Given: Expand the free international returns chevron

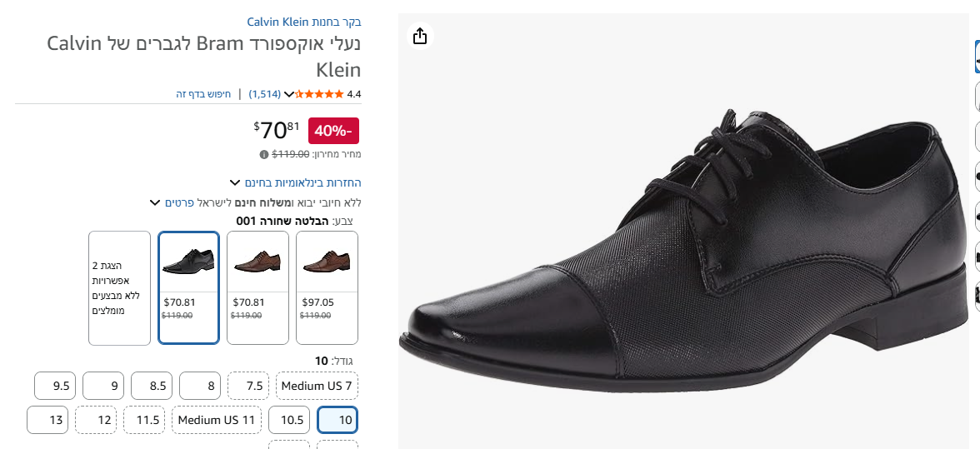Looking at the screenshot, I should [237, 182].
